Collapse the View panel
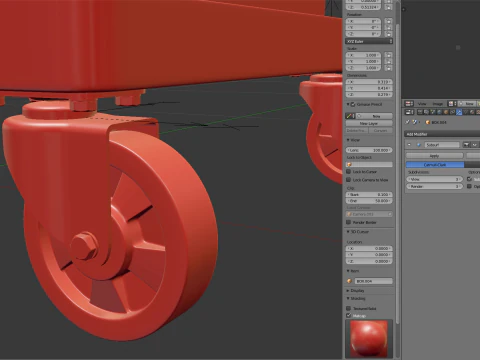 pos(348,140)
